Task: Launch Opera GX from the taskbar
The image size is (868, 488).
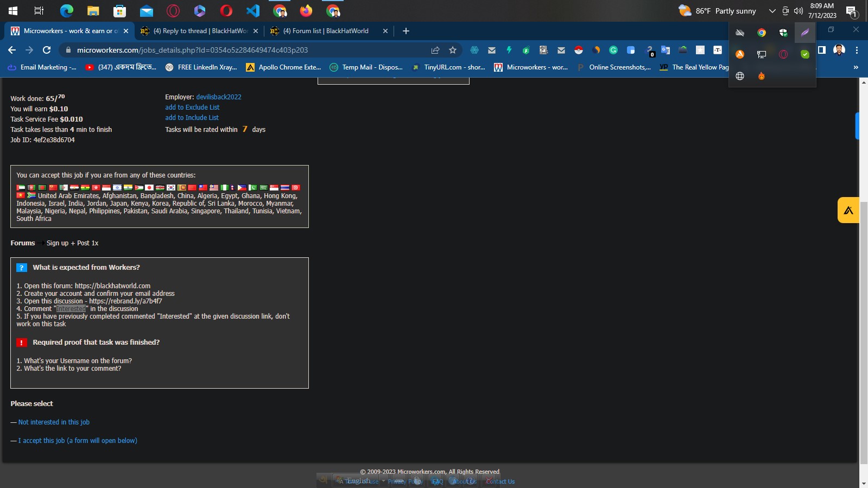Action: click(x=173, y=10)
